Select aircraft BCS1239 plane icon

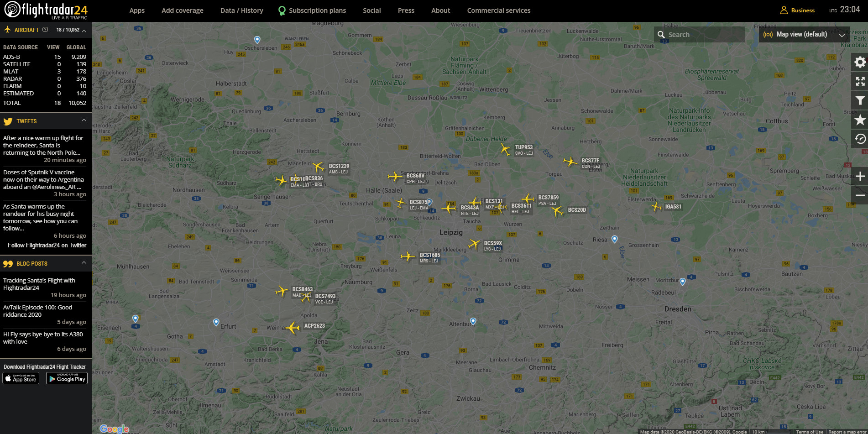tap(318, 167)
